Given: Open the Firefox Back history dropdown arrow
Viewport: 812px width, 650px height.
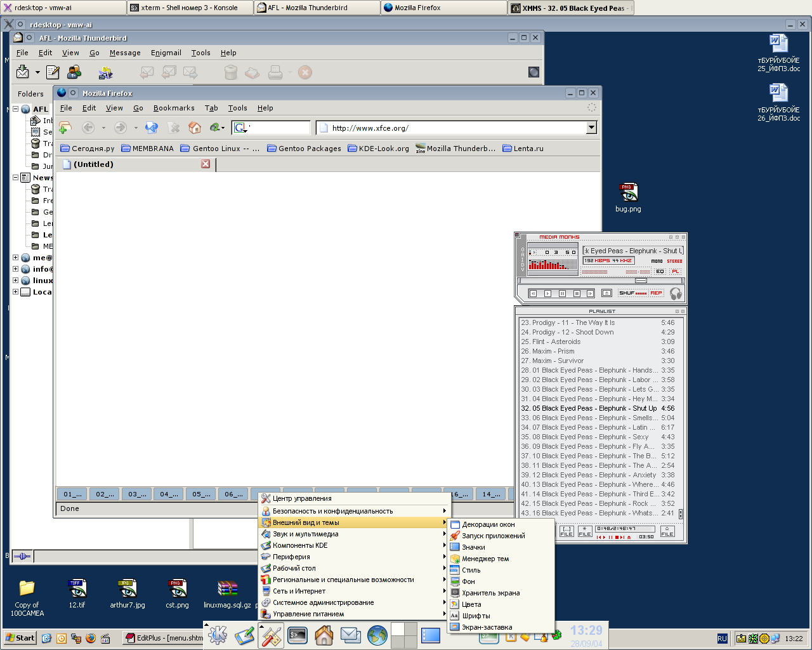Looking at the screenshot, I should point(103,128).
